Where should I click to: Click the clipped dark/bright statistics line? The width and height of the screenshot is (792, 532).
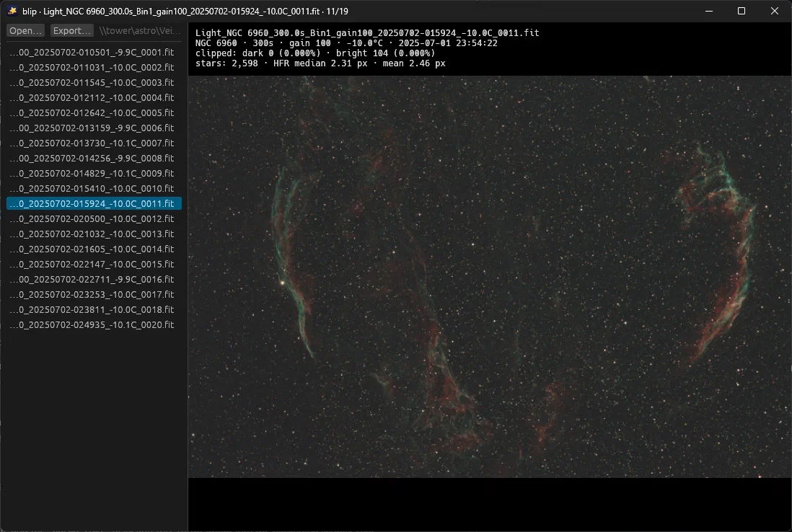(x=315, y=53)
